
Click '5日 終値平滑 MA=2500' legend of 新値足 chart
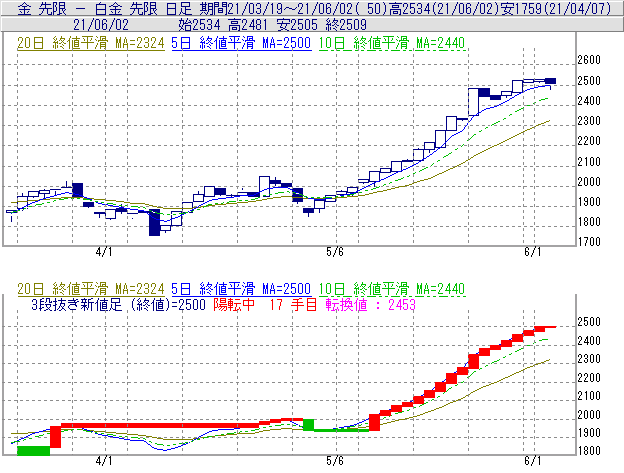click(x=241, y=289)
